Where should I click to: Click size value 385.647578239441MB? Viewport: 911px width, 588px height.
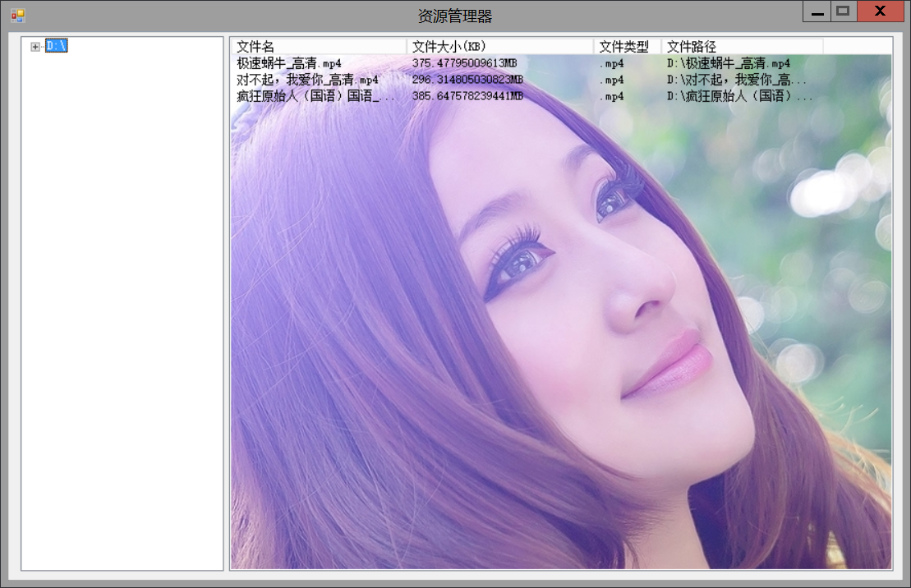pyautogui.click(x=467, y=95)
